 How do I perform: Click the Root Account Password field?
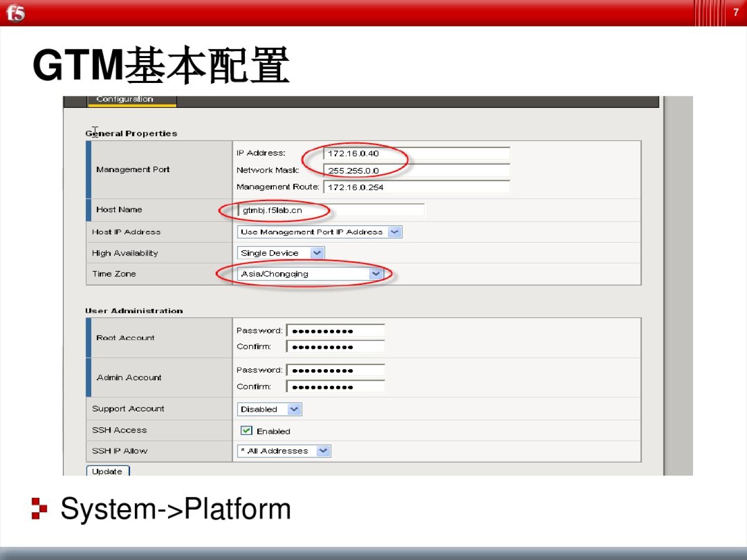(x=336, y=331)
